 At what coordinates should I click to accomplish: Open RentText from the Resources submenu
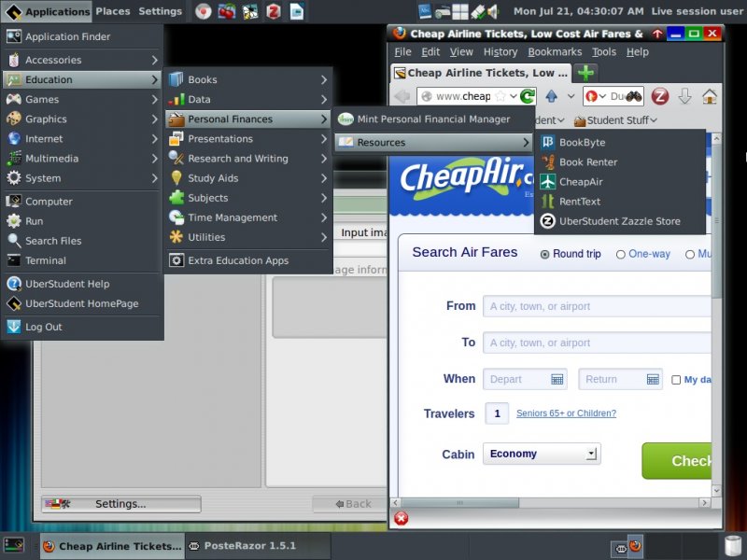click(x=620, y=202)
